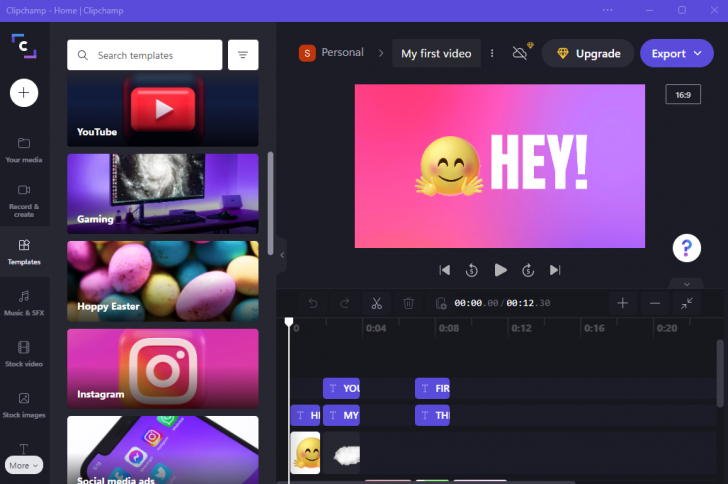Image resolution: width=728 pixels, height=484 pixels.
Task: Select the Templates sidebar tab
Action: point(24,252)
